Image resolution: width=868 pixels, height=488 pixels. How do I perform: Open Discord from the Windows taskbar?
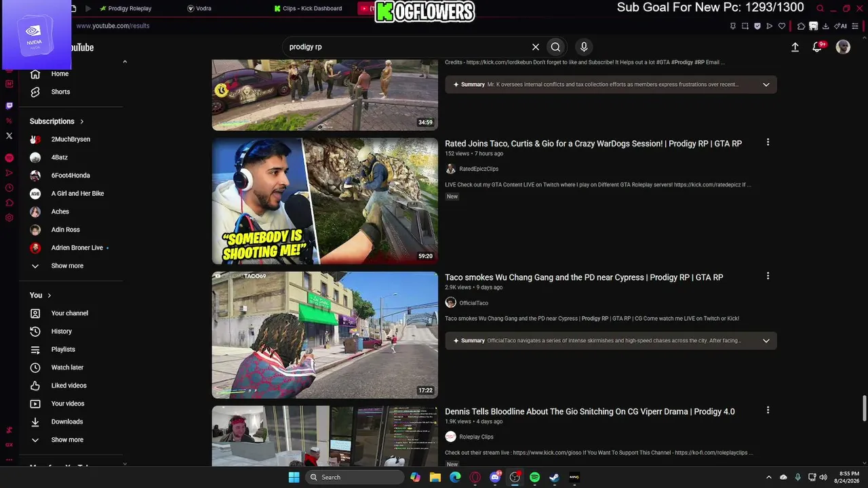(x=495, y=477)
